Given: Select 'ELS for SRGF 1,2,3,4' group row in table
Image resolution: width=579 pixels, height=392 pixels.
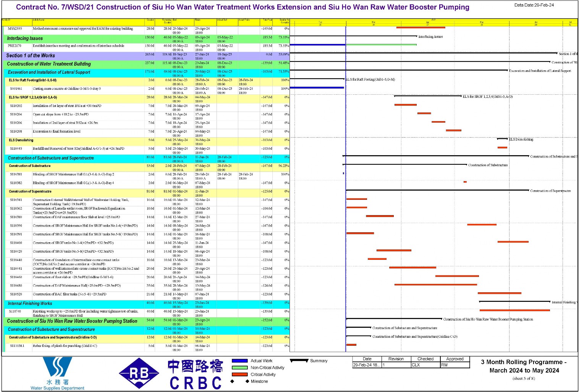Looking at the screenshot, I should (x=147, y=99).
